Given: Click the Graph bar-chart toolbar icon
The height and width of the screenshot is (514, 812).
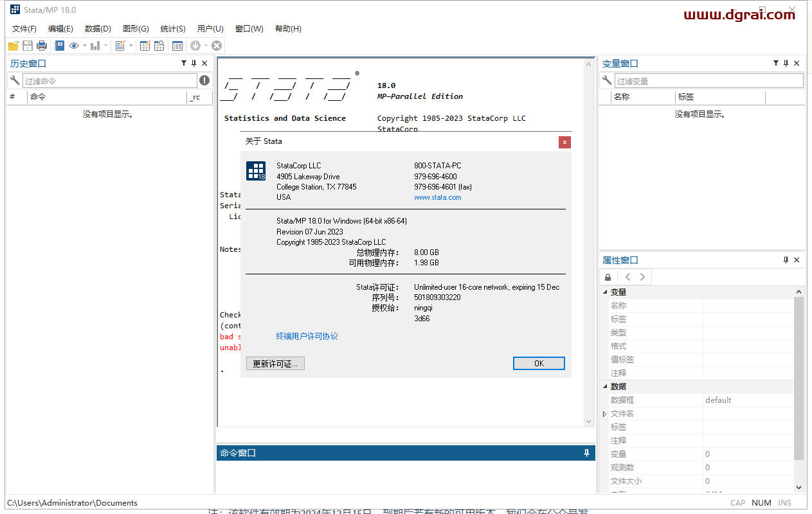Looking at the screenshot, I should click(x=95, y=46).
